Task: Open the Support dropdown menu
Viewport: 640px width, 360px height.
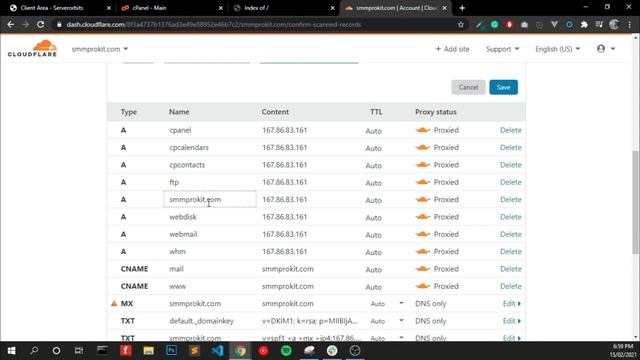Action: (x=502, y=49)
